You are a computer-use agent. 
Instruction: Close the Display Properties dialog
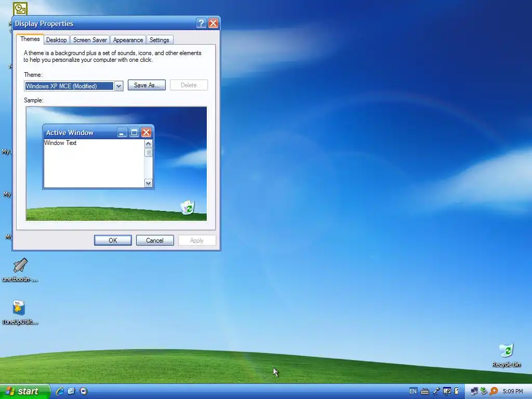pyautogui.click(x=213, y=23)
